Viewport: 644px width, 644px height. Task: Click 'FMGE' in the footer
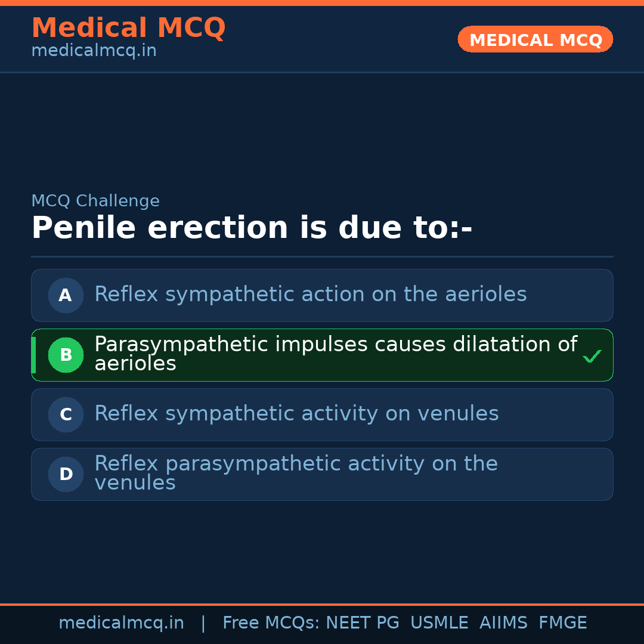pos(562,623)
